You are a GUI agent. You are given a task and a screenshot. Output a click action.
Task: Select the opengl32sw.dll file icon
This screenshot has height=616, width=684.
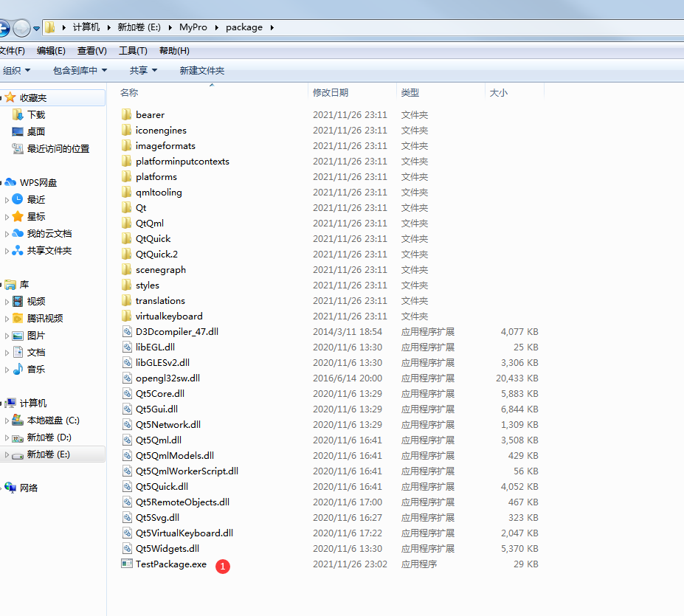point(127,378)
